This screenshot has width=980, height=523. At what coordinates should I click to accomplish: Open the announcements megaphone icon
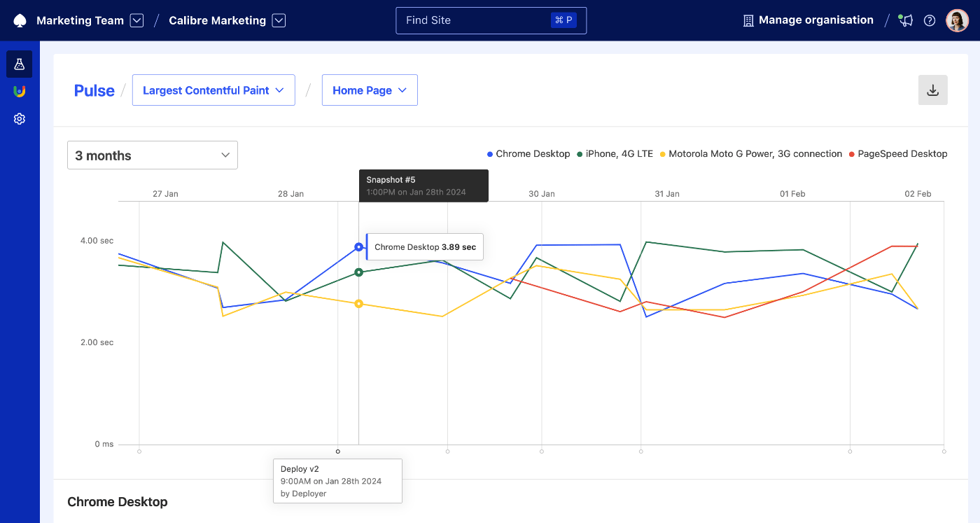906,20
